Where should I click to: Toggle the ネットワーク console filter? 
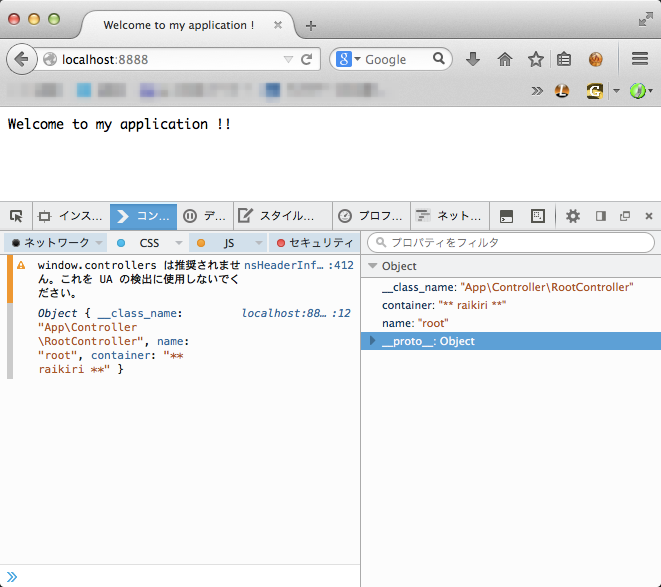[51, 243]
